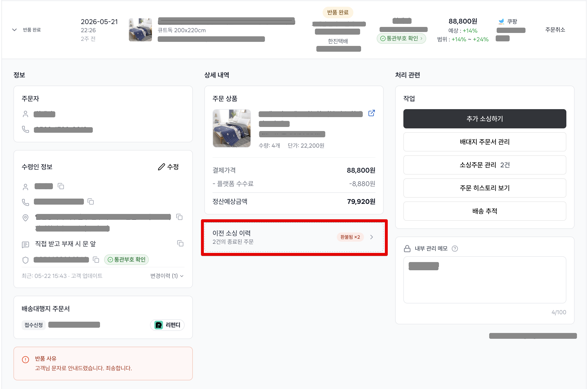This screenshot has width=588, height=389.
Task: Click into the internal memo text area
Action: (x=485, y=280)
